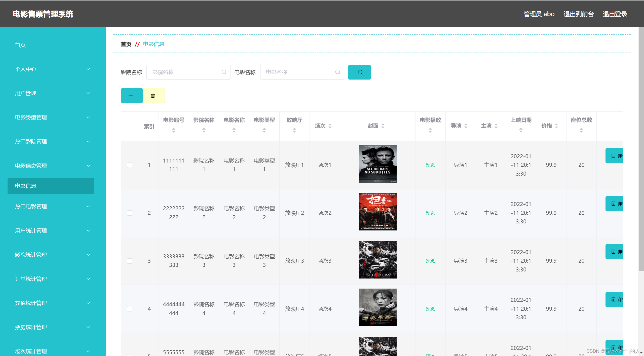Image resolution: width=644 pixels, height=356 pixels.
Task: Click magnifier icon in 影院名称 field
Action: tap(224, 72)
